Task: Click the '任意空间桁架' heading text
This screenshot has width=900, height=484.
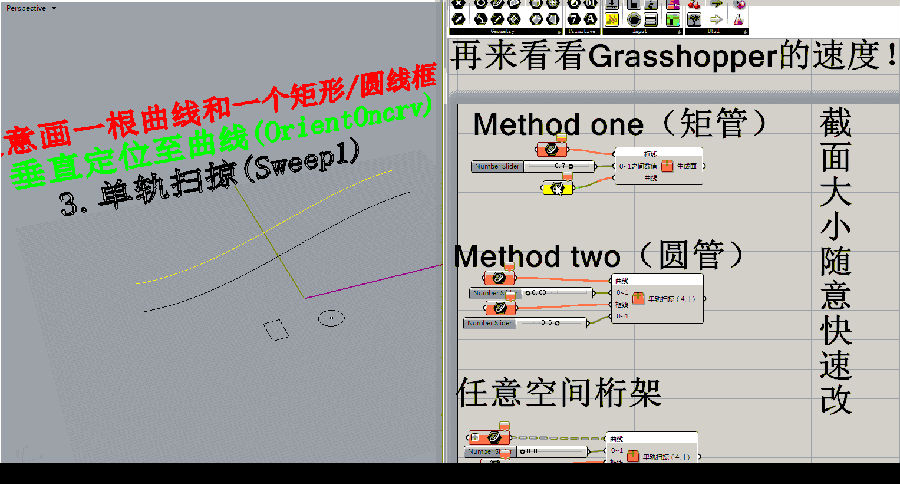Action: [559, 393]
